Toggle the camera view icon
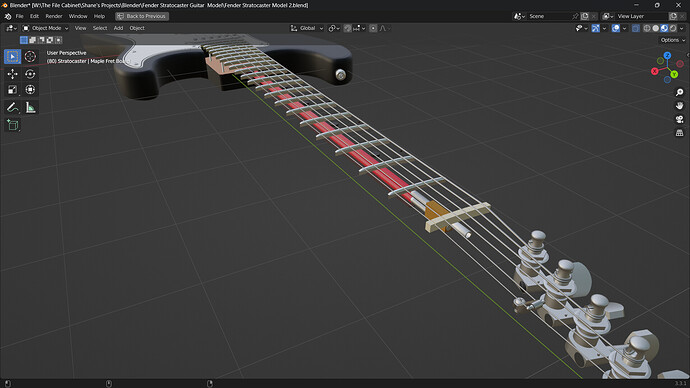 click(x=679, y=119)
